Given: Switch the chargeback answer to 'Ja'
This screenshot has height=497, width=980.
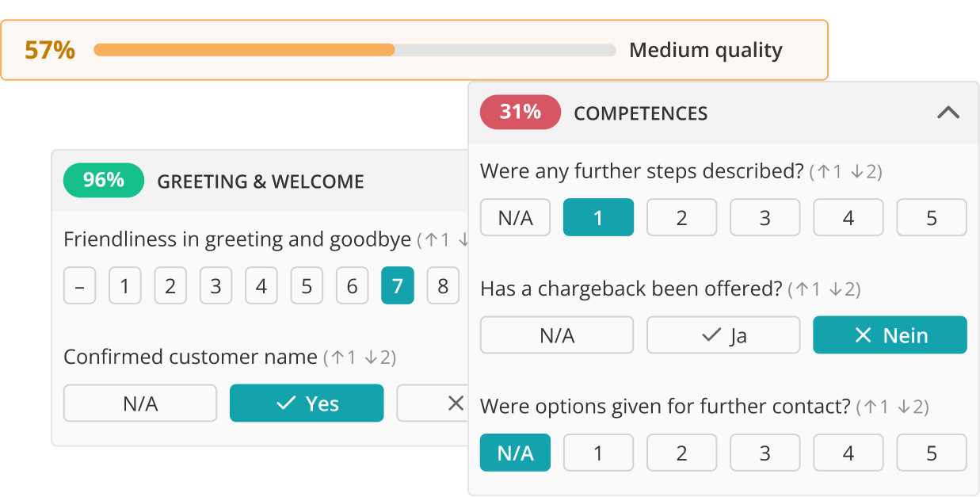Looking at the screenshot, I should click(723, 335).
